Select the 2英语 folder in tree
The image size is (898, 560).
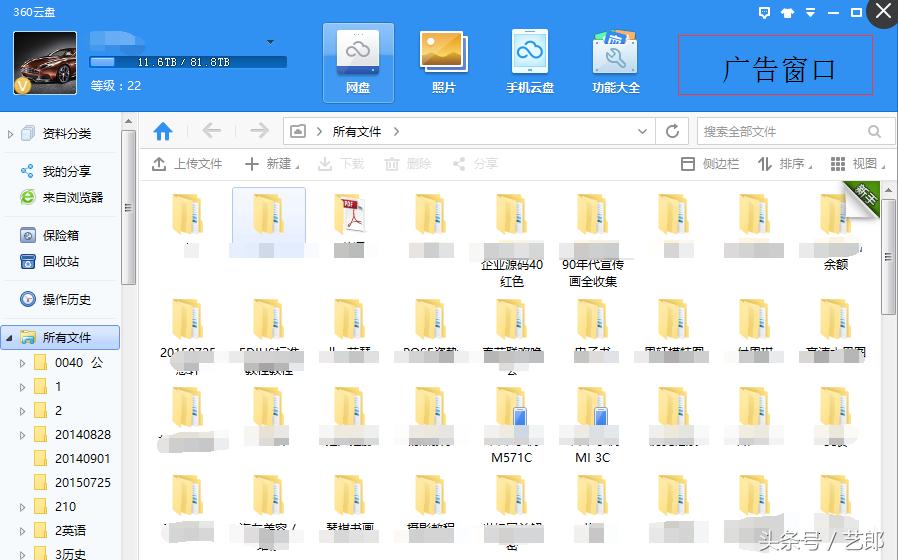[x=60, y=531]
